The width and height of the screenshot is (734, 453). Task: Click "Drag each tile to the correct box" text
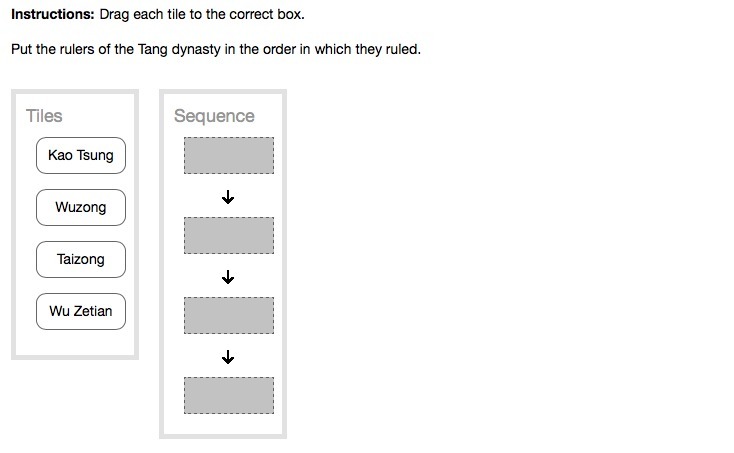pos(201,15)
